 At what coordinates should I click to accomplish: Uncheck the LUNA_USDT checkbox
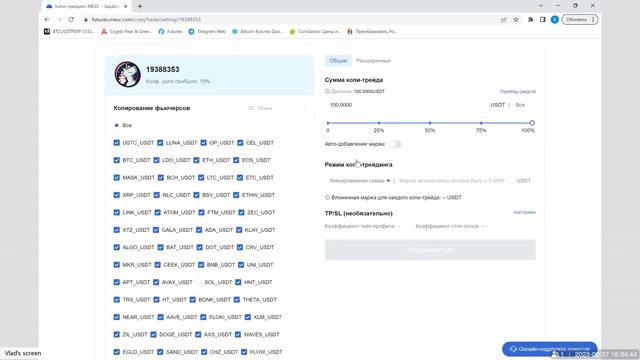click(160, 143)
